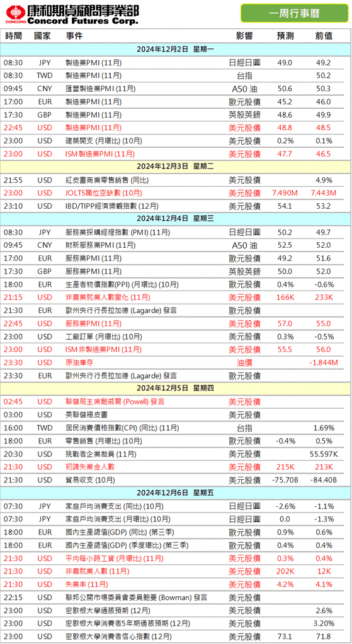352x644 pixels.
Task: Select the 2024年12月6日 星期五 date header
Action: 176,492
